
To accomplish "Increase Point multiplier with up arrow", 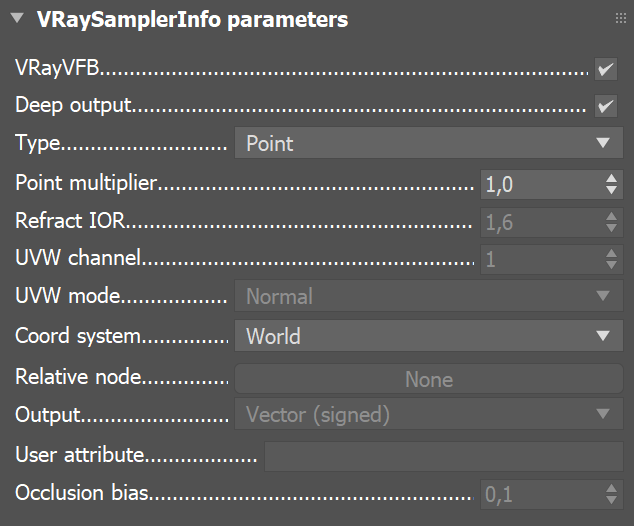I will click(x=611, y=178).
